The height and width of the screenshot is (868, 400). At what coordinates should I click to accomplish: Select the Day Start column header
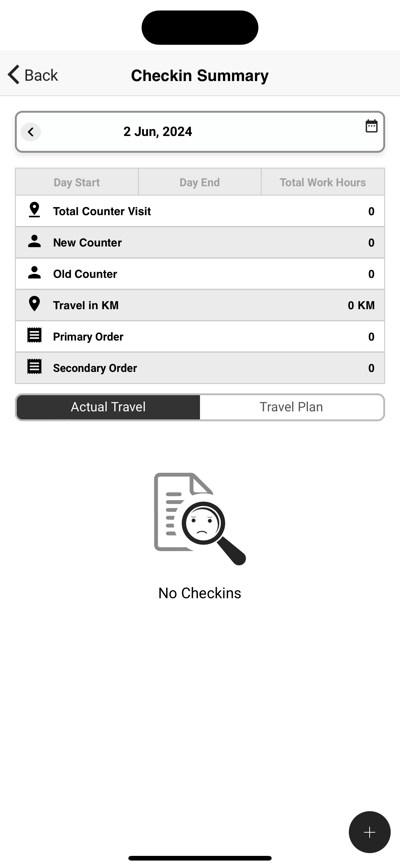77,182
